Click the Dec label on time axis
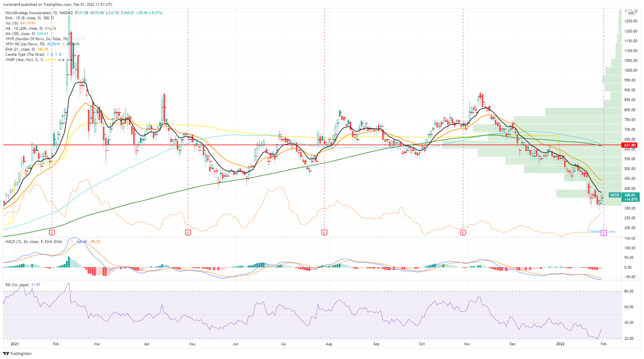The image size is (644, 359). (x=512, y=344)
